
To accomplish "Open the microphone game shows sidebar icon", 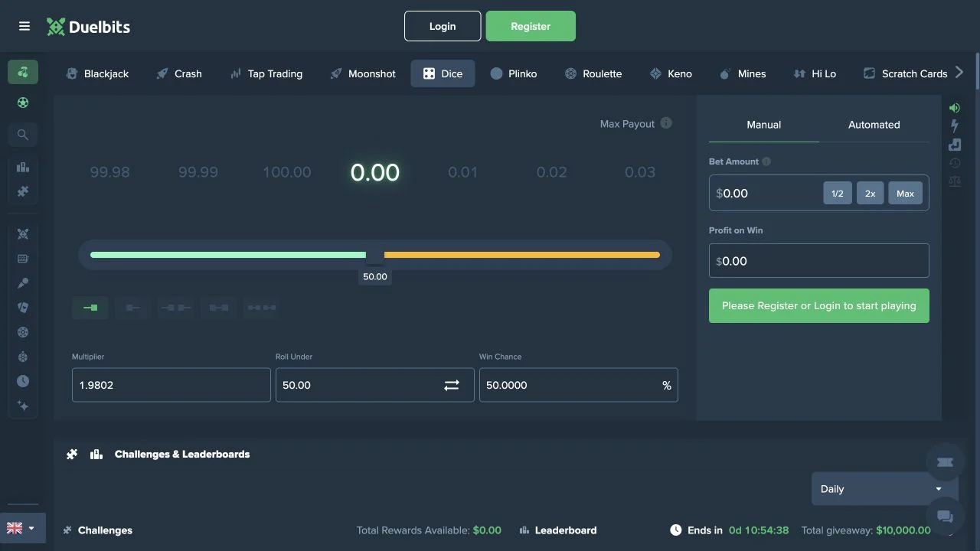I will tap(23, 283).
